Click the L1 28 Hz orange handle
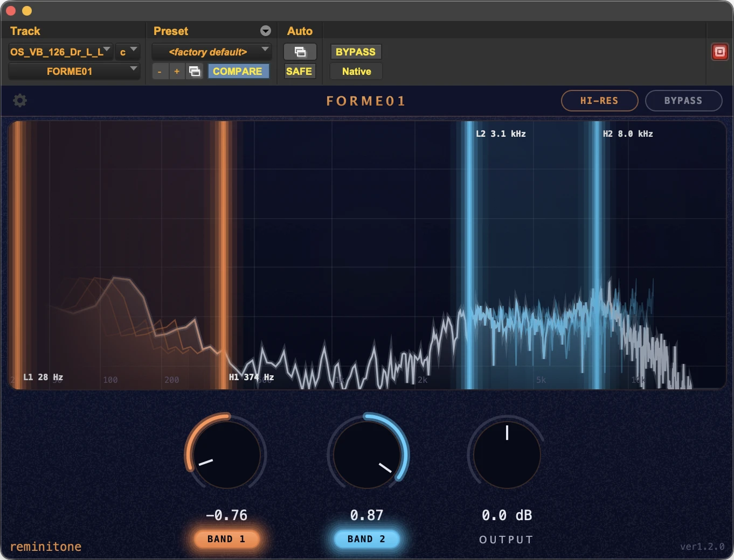This screenshot has height=560, width=734. pos(18,254)
